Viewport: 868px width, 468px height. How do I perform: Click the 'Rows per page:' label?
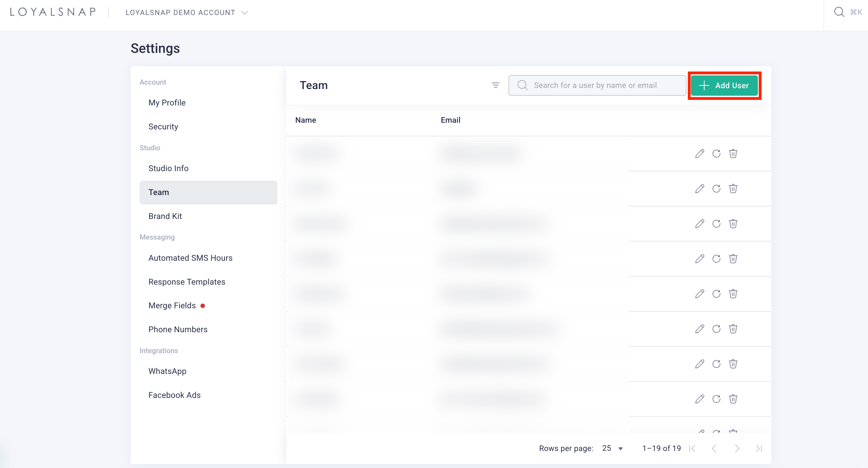566,449
